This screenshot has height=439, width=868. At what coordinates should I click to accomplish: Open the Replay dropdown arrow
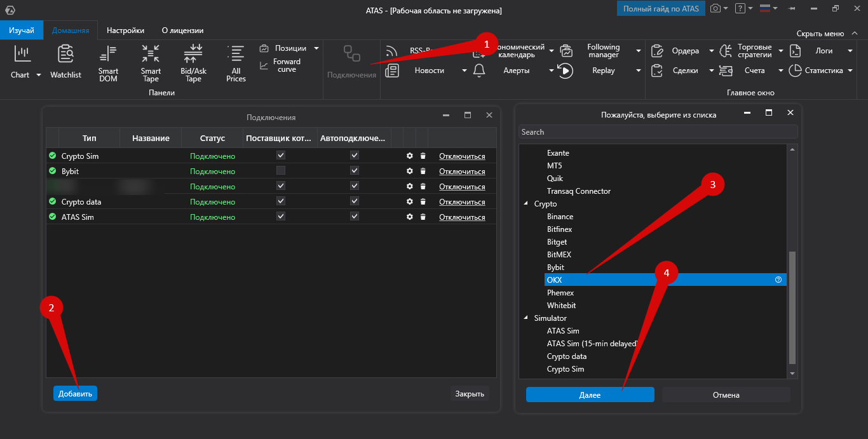click(638, 71)
